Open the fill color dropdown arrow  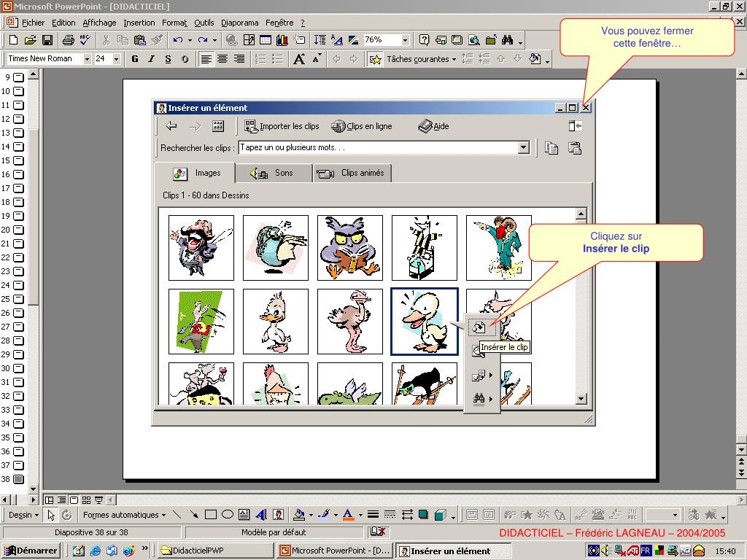(x=311, y=515)
